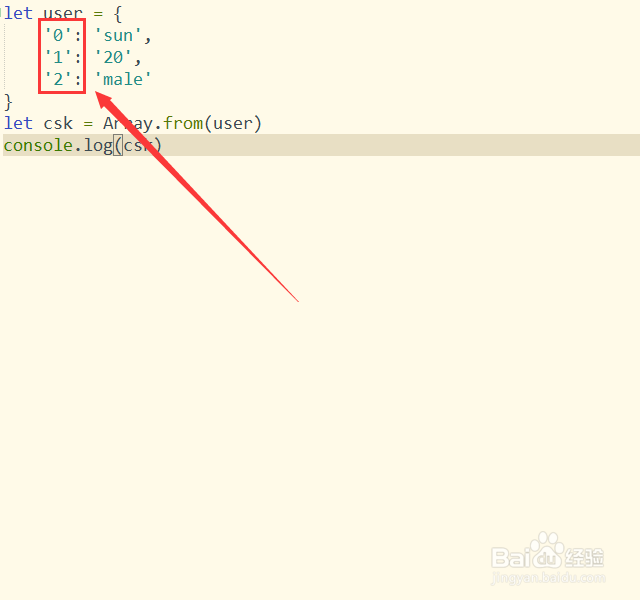
Task: Click the 'csk' variable in let statement
Action: [x=58, y=124]
